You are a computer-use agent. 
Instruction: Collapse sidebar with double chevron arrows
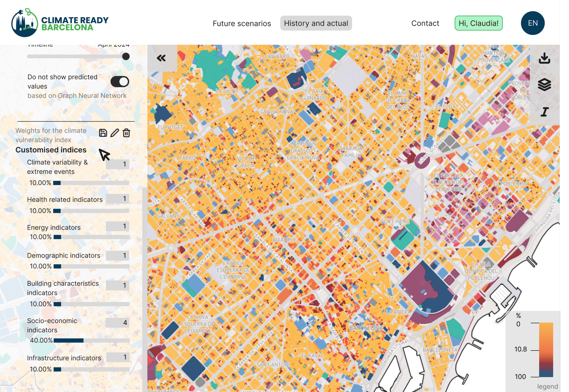161,58
